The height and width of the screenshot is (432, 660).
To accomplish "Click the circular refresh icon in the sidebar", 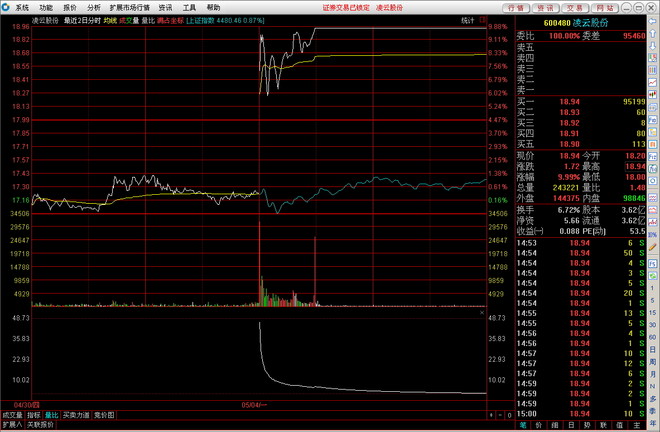I will click(x=653, y=181).
